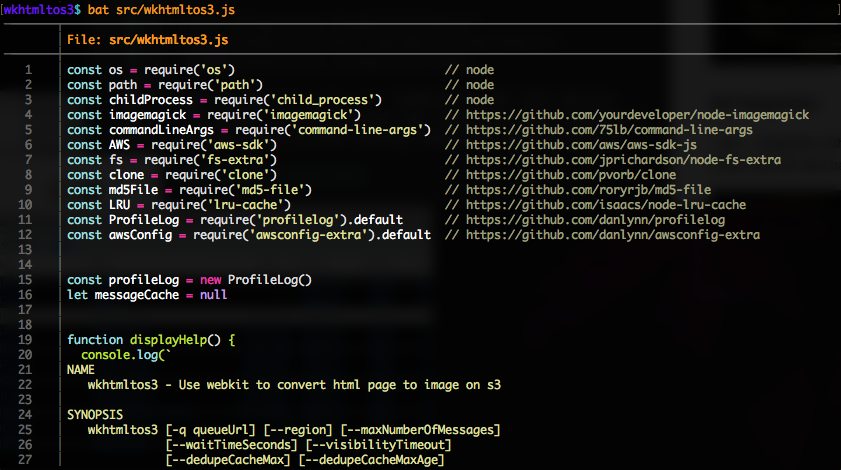Image resolution: width=841 pixels, height=470 pixels.
Task: Click line number 27 in the gutter
Action: point(25,460)
